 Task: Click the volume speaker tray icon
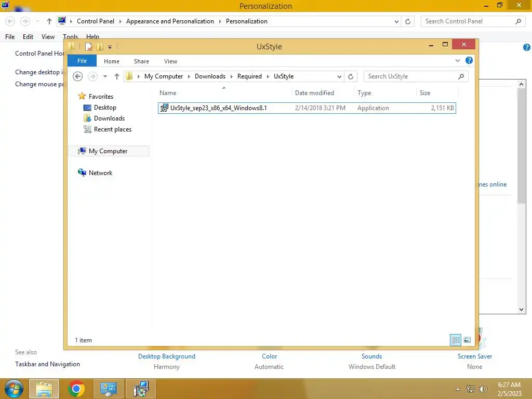click(483, 389)
